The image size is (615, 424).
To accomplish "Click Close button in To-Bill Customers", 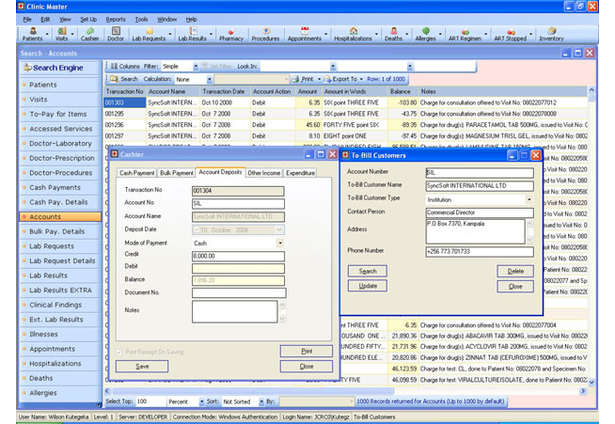I will tap(515, 286).
